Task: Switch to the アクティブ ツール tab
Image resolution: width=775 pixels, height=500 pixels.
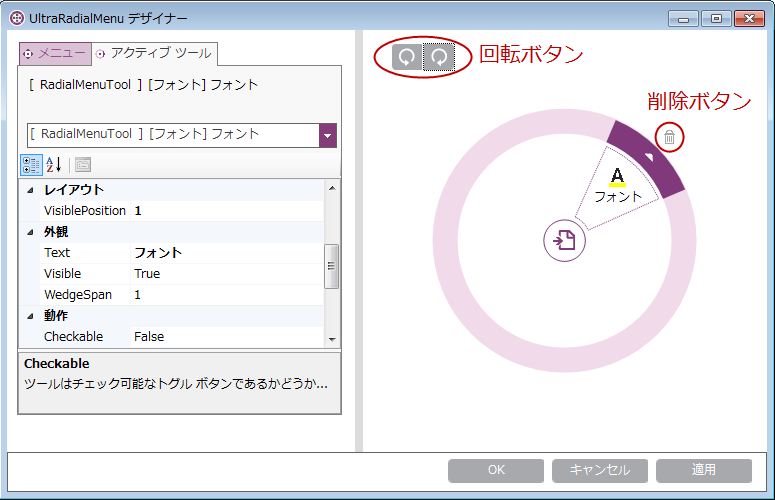Action: 154,53
